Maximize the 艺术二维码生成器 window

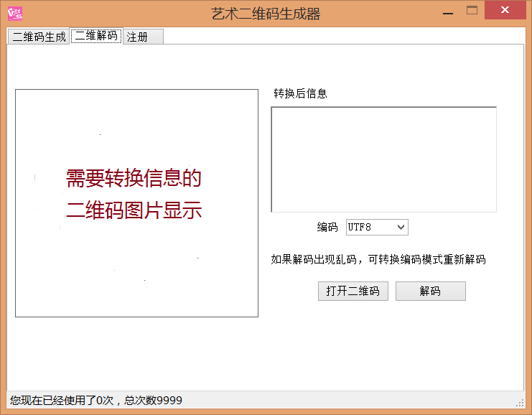coord(472,11)
